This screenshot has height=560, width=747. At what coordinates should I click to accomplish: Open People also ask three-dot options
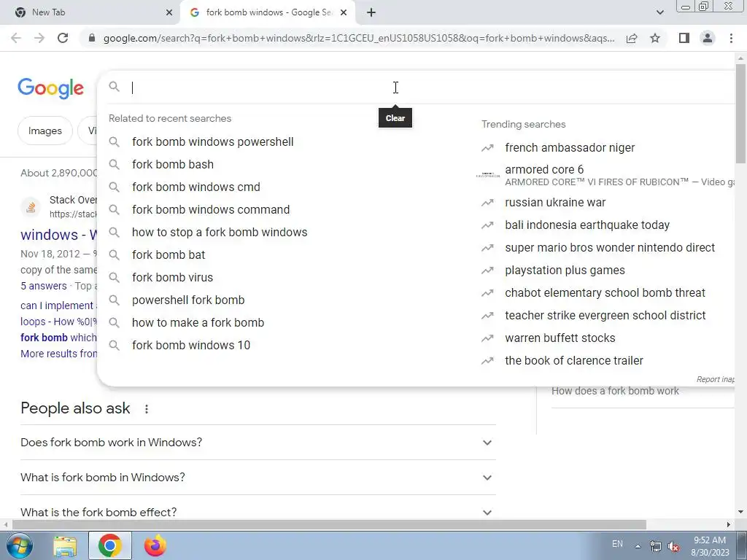click(146, 408)
